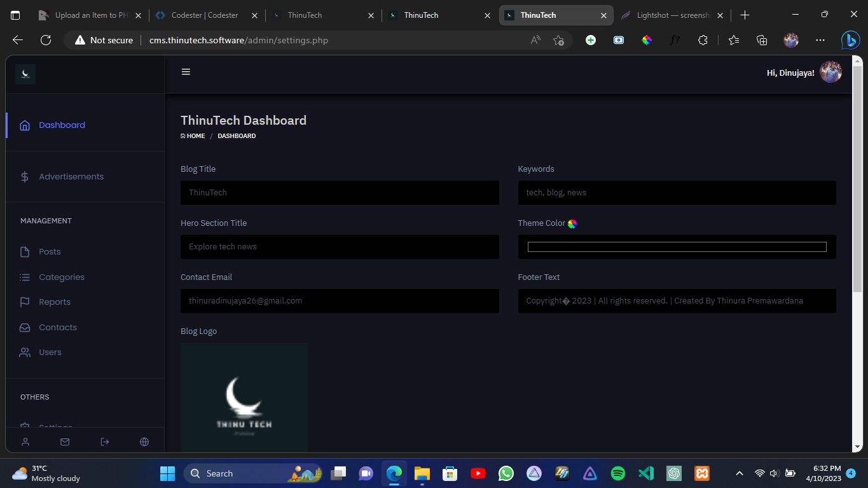Open the Dinujaya user avatar menu
Viewport: 868px width, 488px height.
(830, 73)
